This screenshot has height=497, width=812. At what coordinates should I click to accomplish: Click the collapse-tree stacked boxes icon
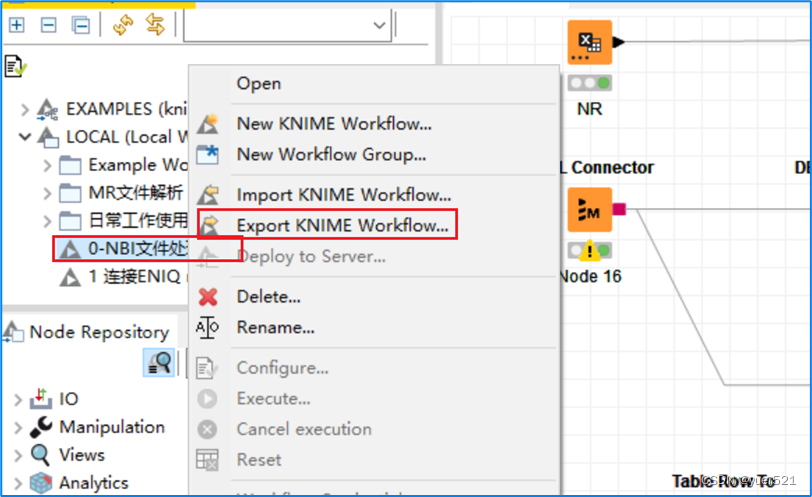click(x=81, y=25)
